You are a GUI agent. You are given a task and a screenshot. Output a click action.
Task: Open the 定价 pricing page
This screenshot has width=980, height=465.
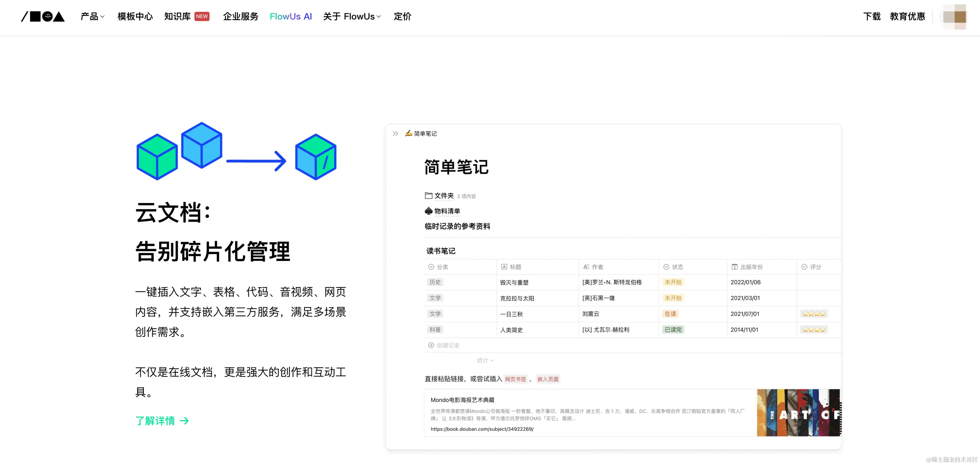coord(402,16)
